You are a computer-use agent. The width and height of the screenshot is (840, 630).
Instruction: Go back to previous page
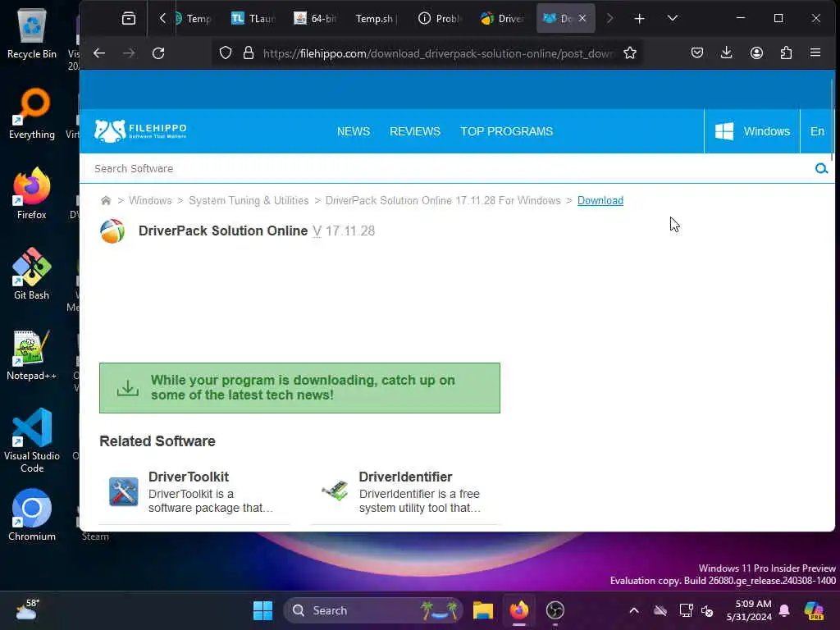[99, 53]
